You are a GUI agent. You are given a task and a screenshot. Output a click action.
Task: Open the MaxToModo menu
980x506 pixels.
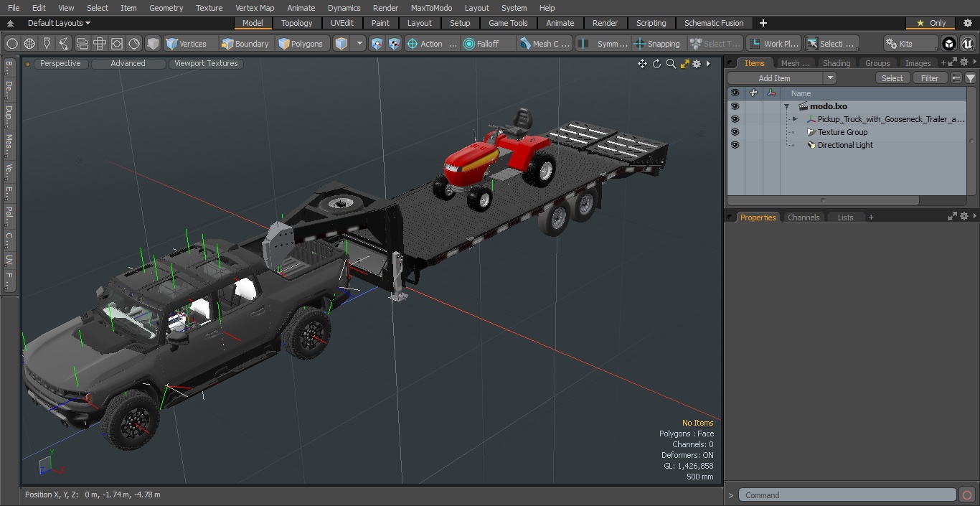click(x=431, y=8)
